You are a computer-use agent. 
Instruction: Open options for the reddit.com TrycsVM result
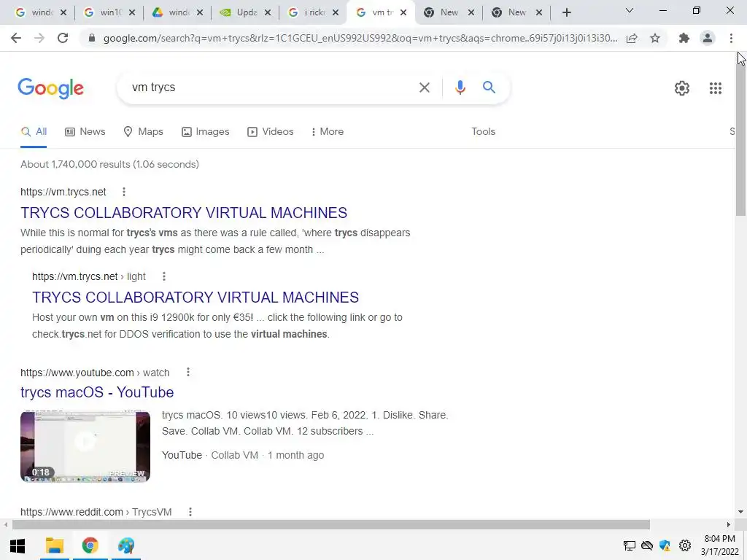190,512
